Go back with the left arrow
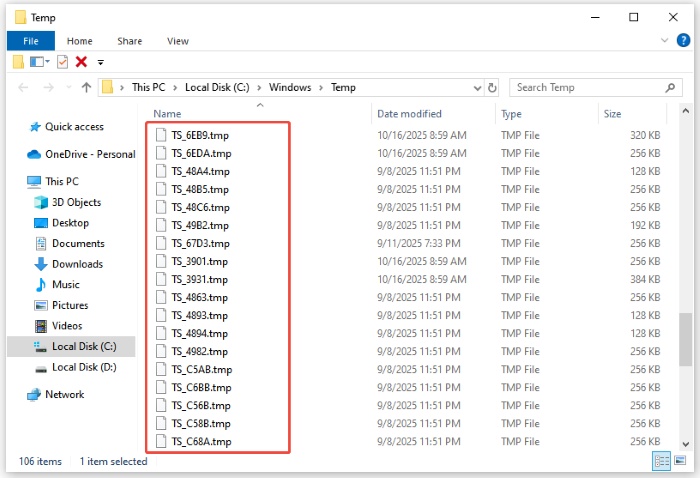 point(23,87)
